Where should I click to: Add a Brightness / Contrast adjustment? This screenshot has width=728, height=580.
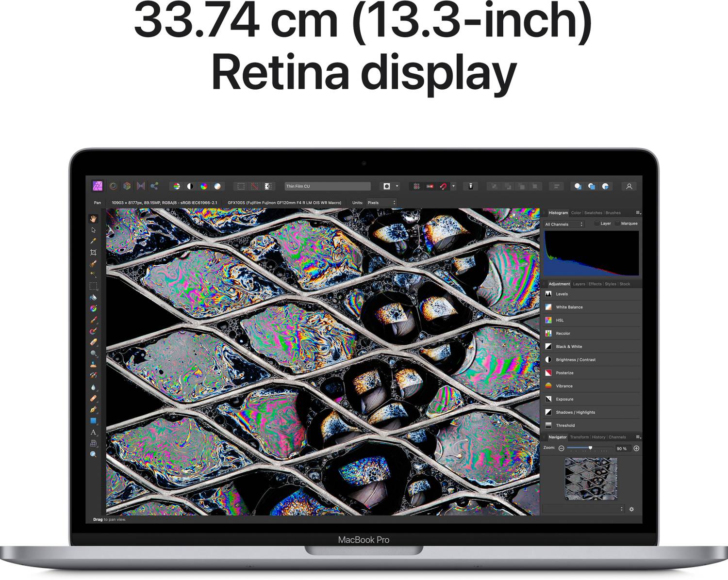pyautogui.click(x=576, y=360)
